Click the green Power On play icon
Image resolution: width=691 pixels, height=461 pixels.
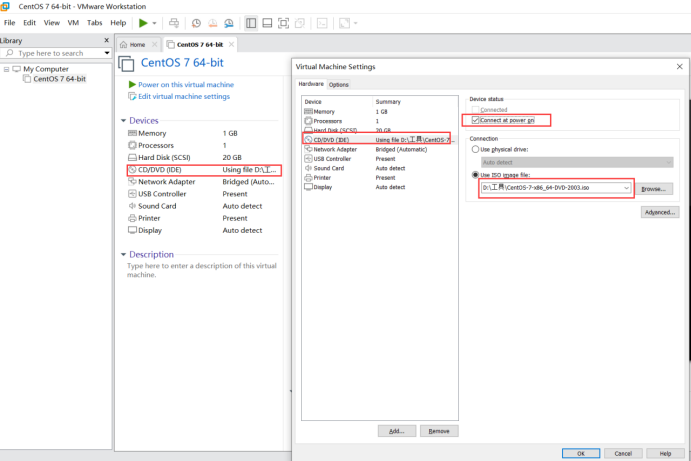click(144, 22)
